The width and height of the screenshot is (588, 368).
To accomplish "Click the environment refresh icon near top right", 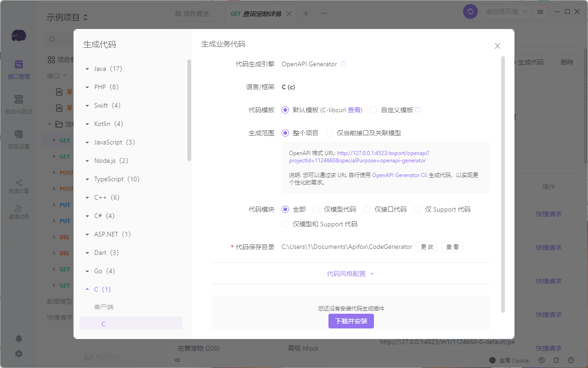I will click(470, 11).
